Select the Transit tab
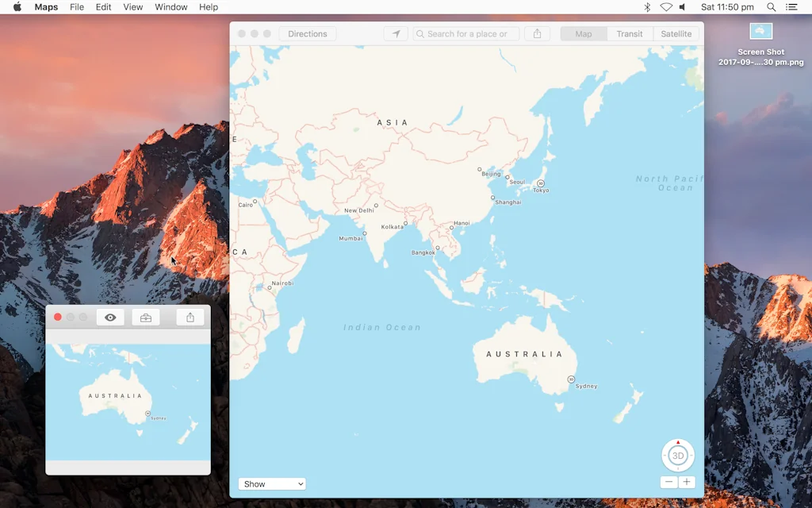812x508 pixels. 630,34
